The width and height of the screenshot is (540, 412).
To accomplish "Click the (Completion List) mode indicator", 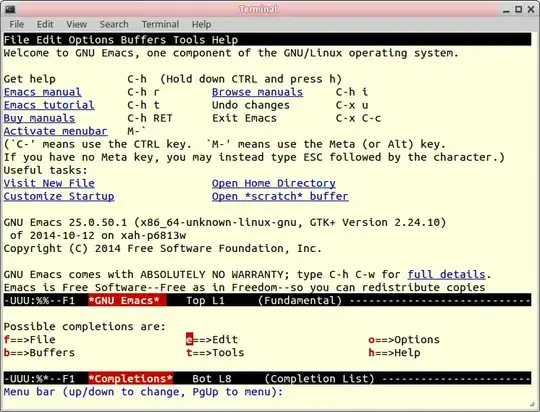I will point(319,379).
